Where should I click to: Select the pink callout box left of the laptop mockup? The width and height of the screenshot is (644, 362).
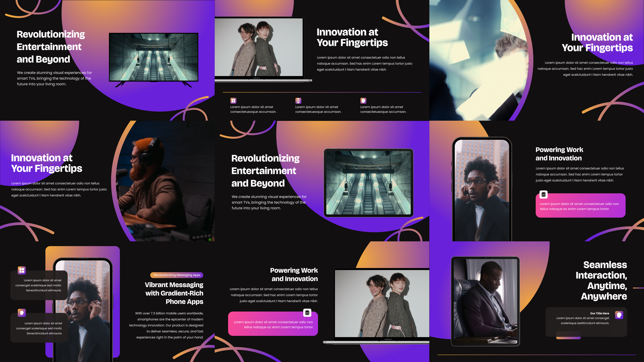pos(273,323)
